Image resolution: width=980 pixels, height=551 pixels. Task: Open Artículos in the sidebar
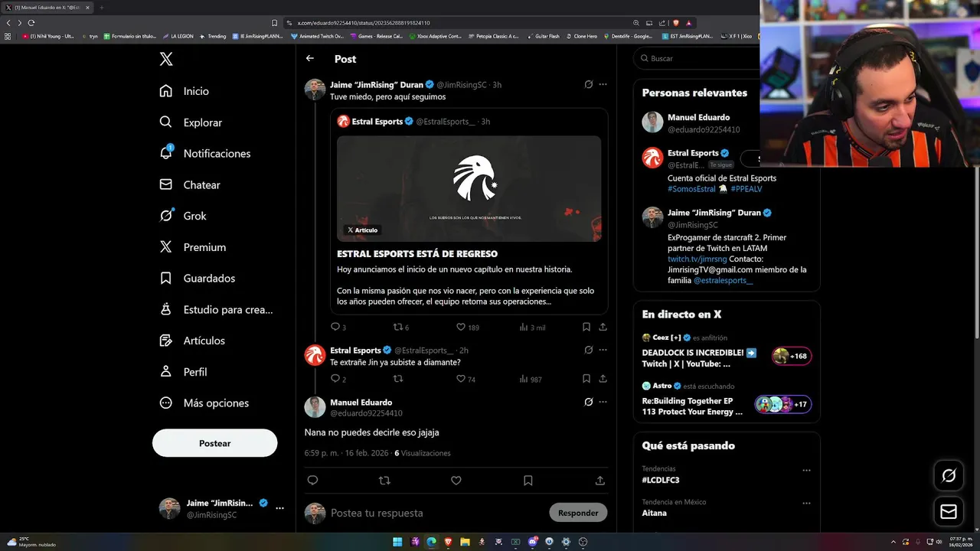click(x=192, y=341)
